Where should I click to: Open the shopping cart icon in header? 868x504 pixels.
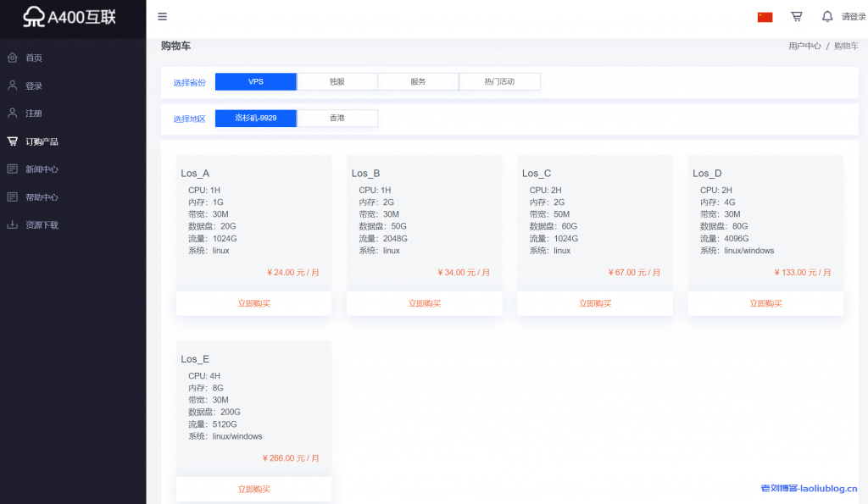pos(797,16)
